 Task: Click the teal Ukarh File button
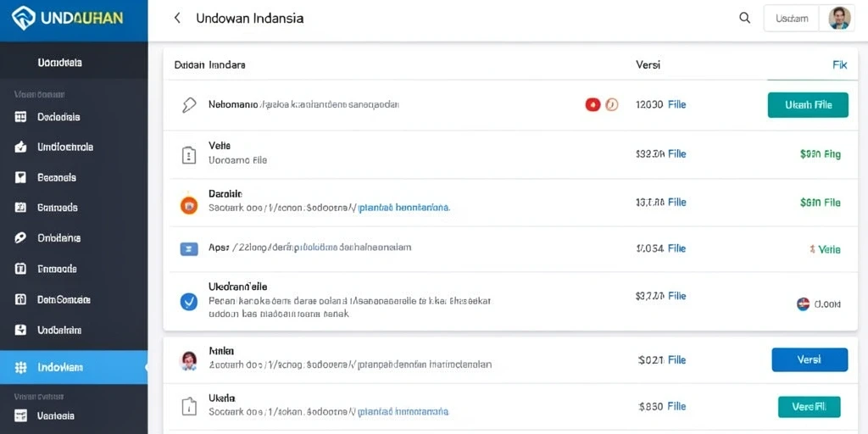click(x=808, y=104)
